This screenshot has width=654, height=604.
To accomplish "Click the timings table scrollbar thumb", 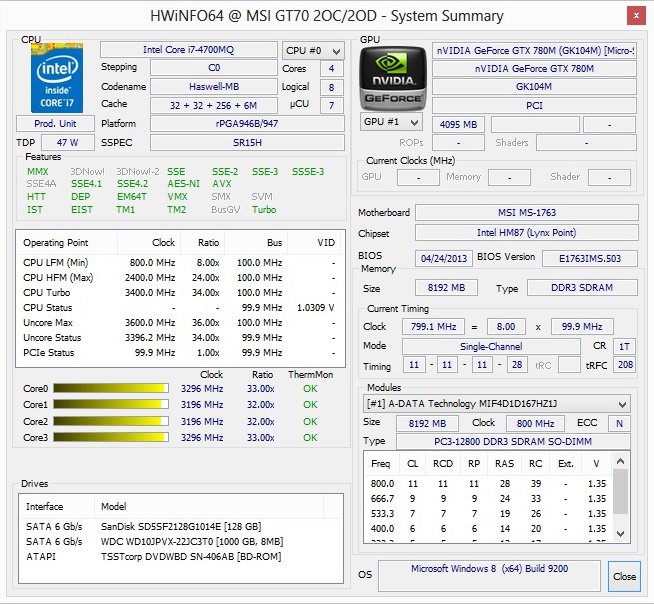I will tap(620, 491).
